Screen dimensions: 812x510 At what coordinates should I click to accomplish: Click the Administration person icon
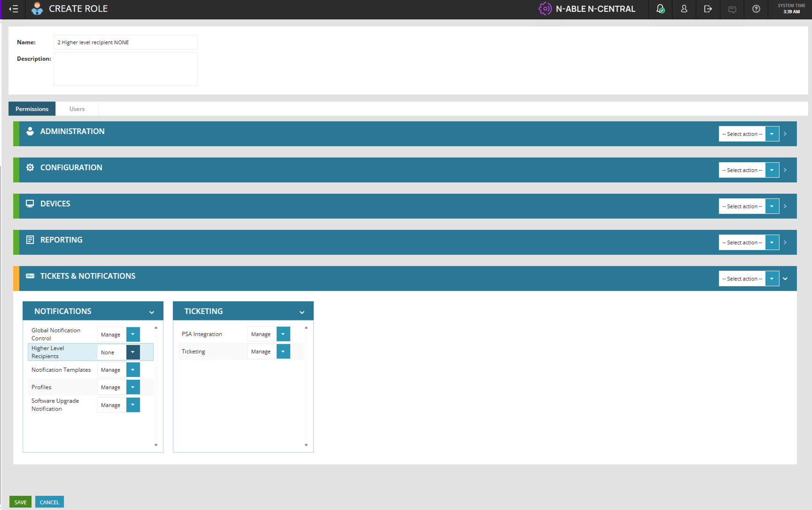(30, 132)
